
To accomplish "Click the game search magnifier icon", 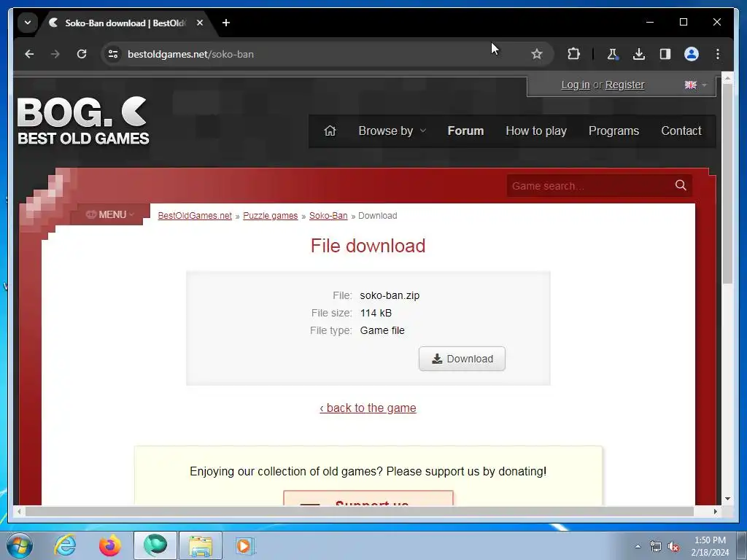I will (681, 185).
